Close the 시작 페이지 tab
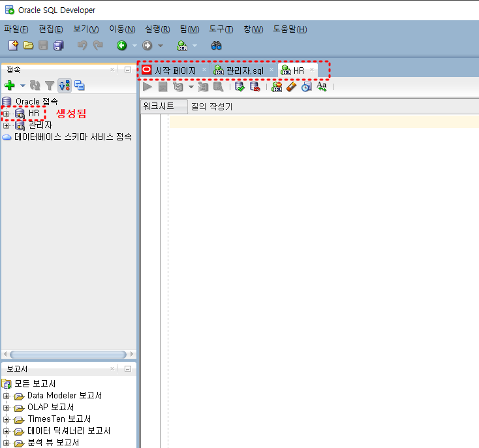Image resolution: width=479 pixels, height=448 pixels. (x=204, y=70)
